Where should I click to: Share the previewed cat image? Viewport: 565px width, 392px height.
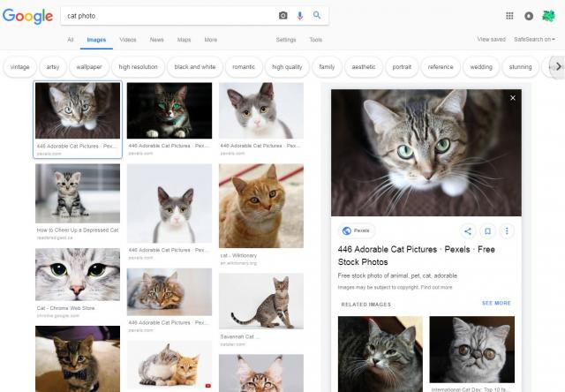[468, 231]
